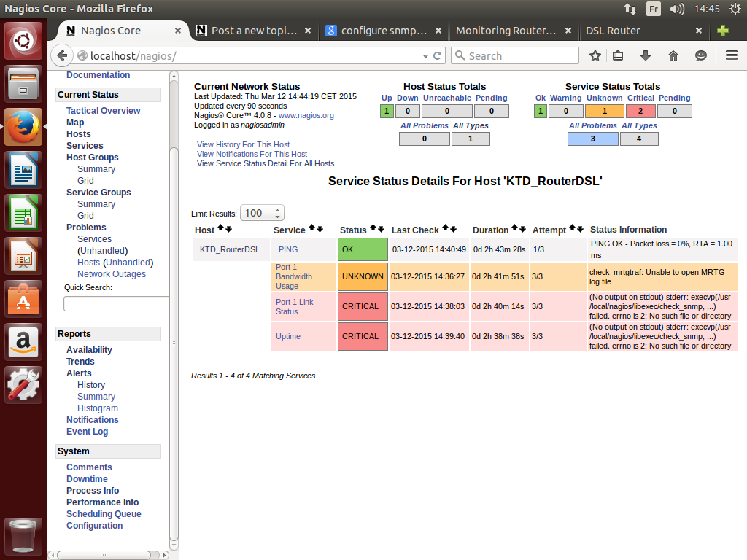This screenshot has width=747, height=560.
Task: Sort the Host column ascending arrow
Action: click(220, 229)
